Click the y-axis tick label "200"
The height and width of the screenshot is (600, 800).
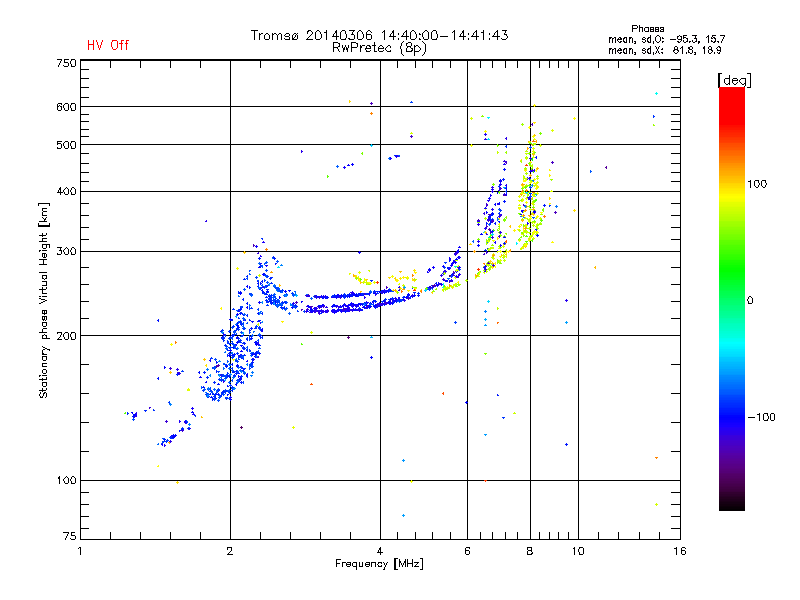[66, 336]
